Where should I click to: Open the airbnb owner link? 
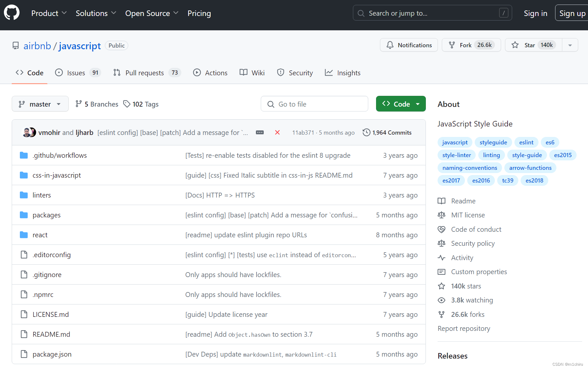point(37,46)
